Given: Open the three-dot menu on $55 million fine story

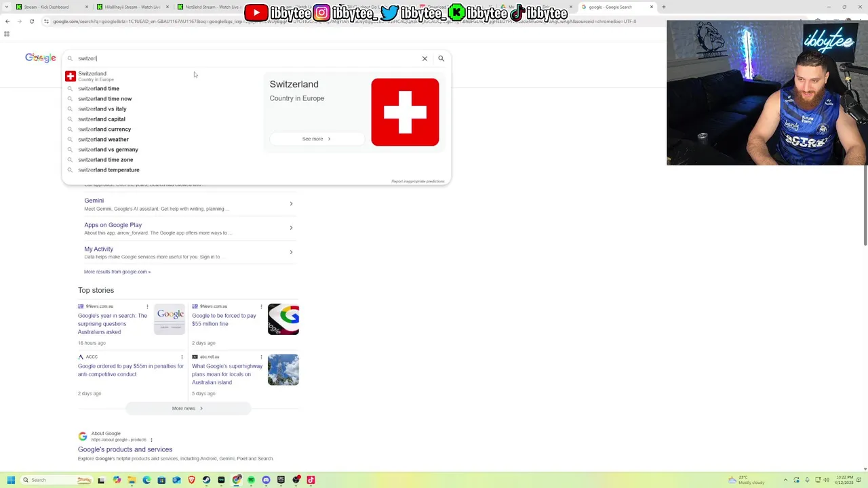Looking at the screenshot, I should click(261, 306).
